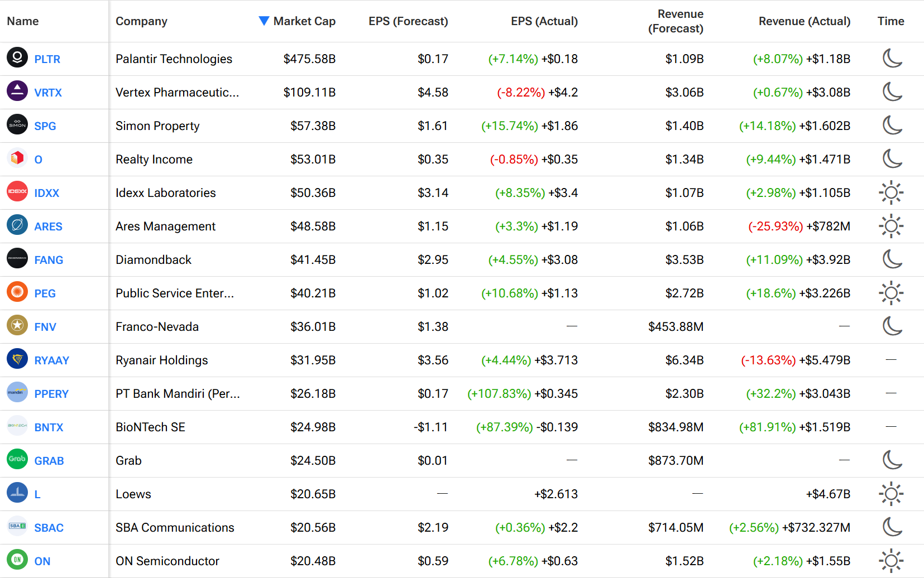The image size is (924, 578).
Task: Open the SPG ticker link
Action: [x=45, y=126]
